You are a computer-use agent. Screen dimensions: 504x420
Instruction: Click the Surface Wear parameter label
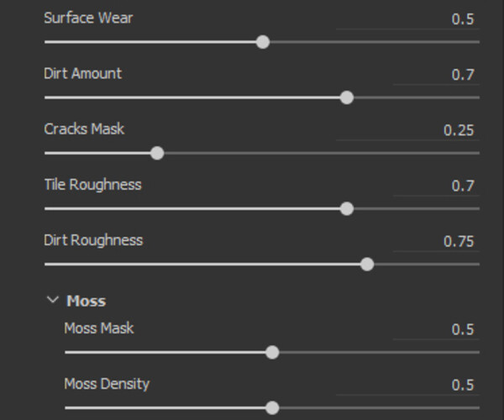click(88, 18)
